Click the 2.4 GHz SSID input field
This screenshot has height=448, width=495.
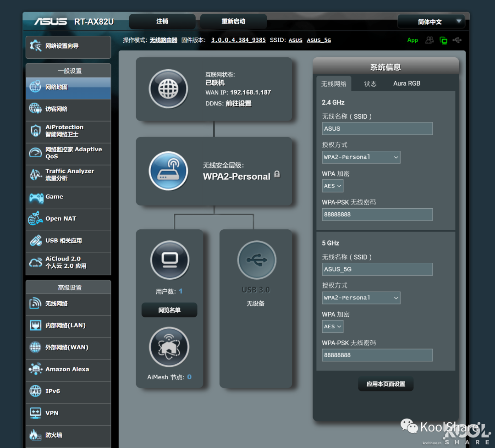(377, 128)
